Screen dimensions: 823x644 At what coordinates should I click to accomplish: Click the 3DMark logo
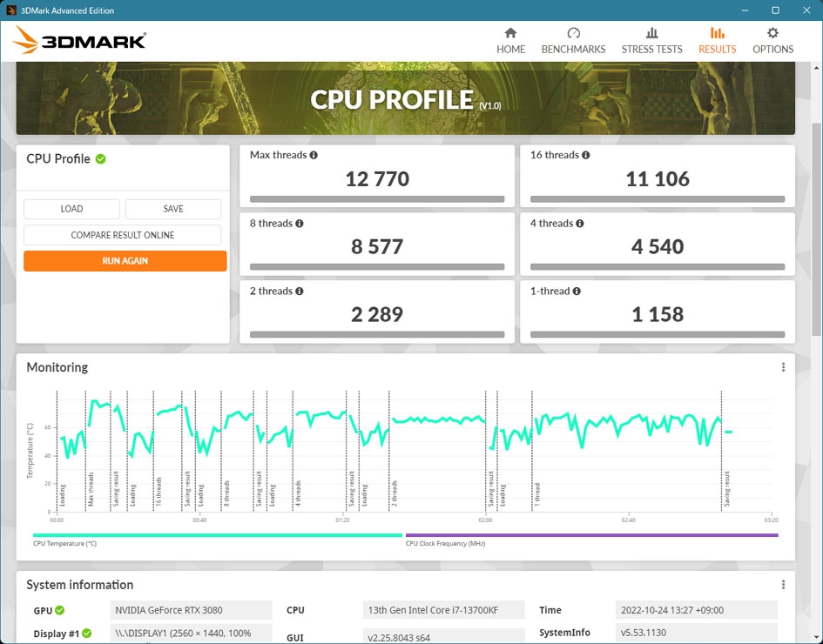tap(79, 40)
